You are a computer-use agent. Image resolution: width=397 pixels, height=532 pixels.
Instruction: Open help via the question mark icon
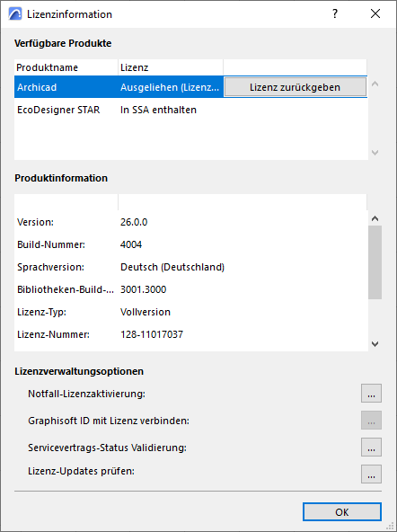335,13
